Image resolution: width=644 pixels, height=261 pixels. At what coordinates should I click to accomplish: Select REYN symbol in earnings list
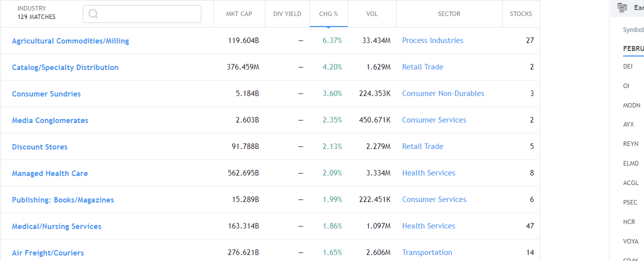point(631,144)
